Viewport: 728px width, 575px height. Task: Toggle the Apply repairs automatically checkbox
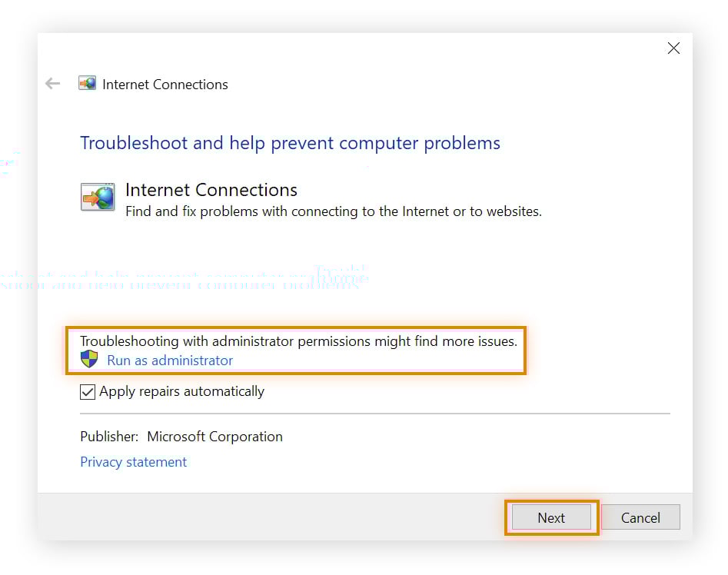point(87,391)
